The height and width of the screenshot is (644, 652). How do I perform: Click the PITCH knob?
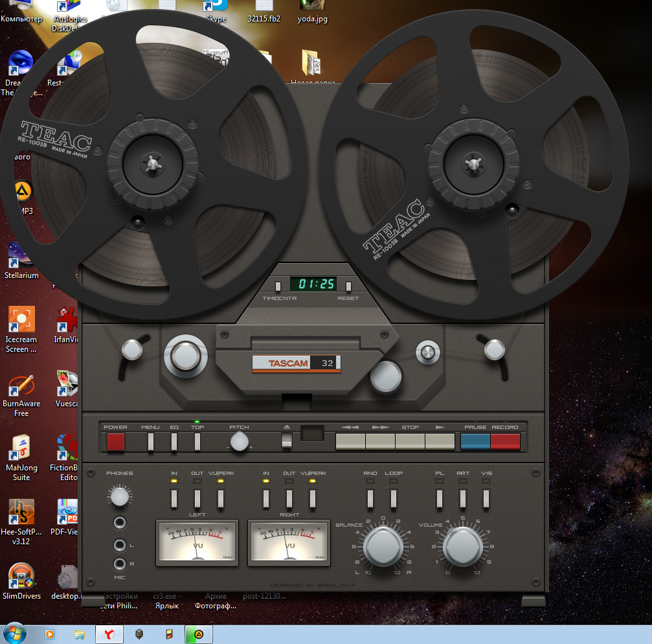(239, 441)
